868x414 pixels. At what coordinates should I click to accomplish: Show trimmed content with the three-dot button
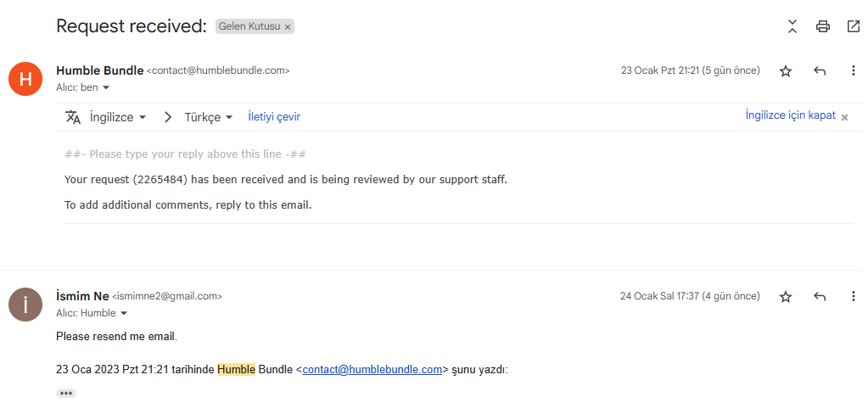(x=66, y=393)
